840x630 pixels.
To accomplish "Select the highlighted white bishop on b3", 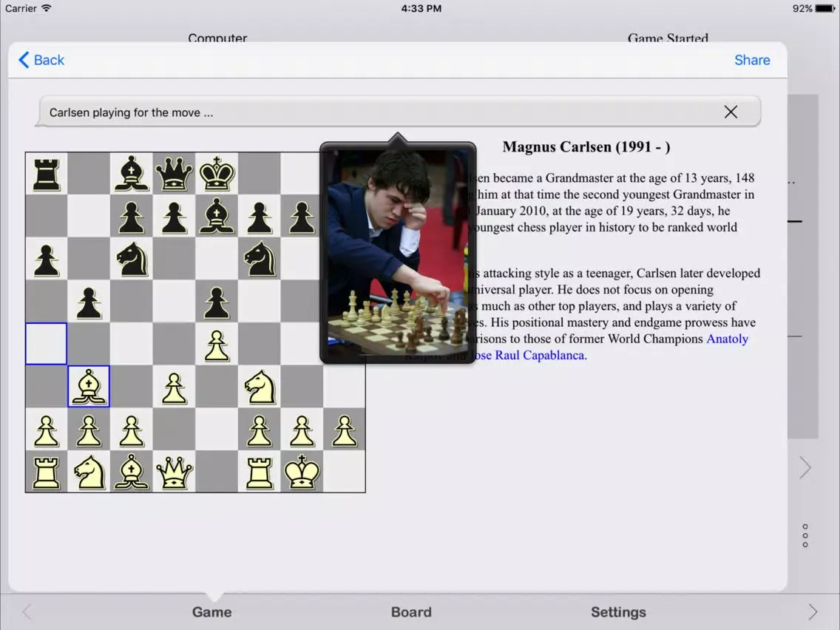I will click(89, 386).
